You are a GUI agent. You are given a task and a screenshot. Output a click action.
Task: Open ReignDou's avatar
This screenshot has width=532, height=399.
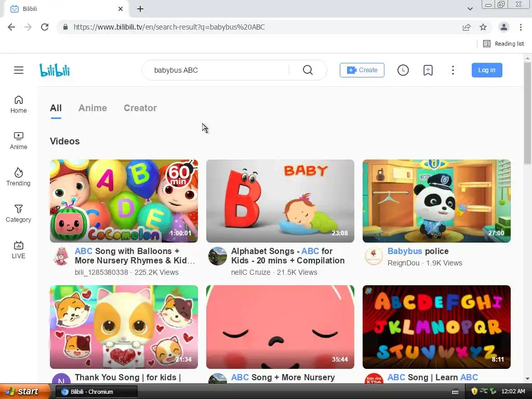click(374, 256)
